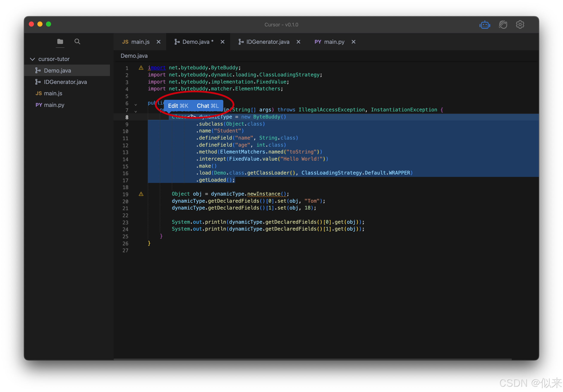The width and height of the screenshot is (563, 392).
Task: Open the search panel magnifier icon
Action: [x=77, y=41]
